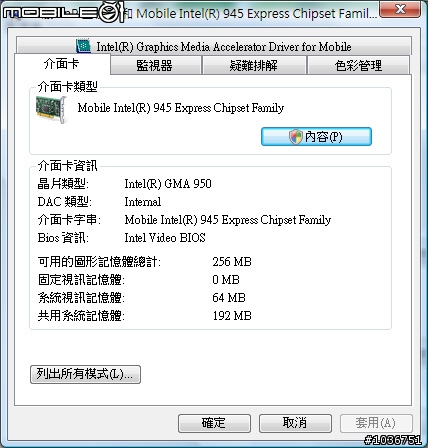
Task: Go to the 色彩管理 tab
Action: [358, 65]
